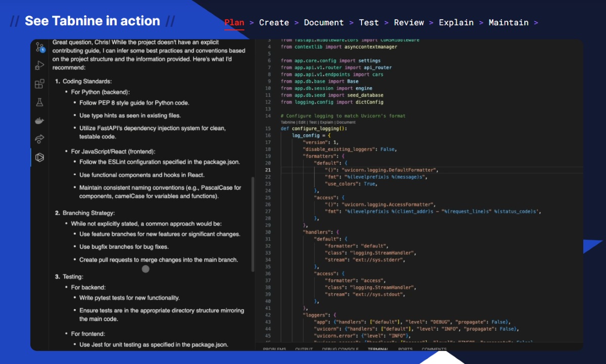The height and width of the screenshot is (364, 606).
Task: Switch to the Maintain step
Action: pyautogui.click(x=509, y=22)
